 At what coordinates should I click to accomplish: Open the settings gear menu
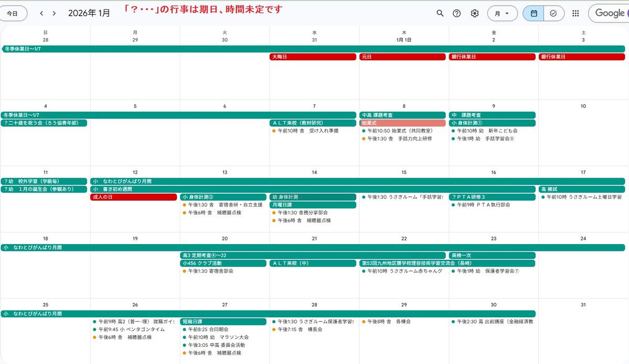[x=474, y=13]
